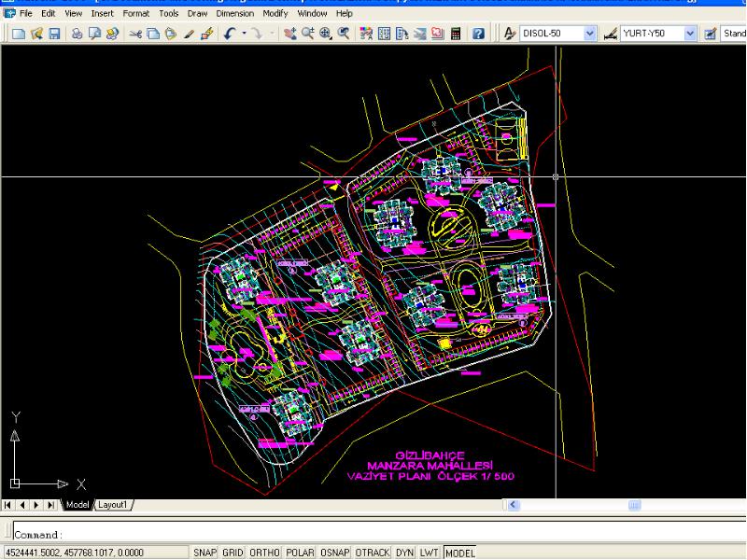Image resolution: width=747 pixels, height=560 pixels.
Task: Click the horizontal scrollbar left arrow
Action: click(x=513, y=504)
